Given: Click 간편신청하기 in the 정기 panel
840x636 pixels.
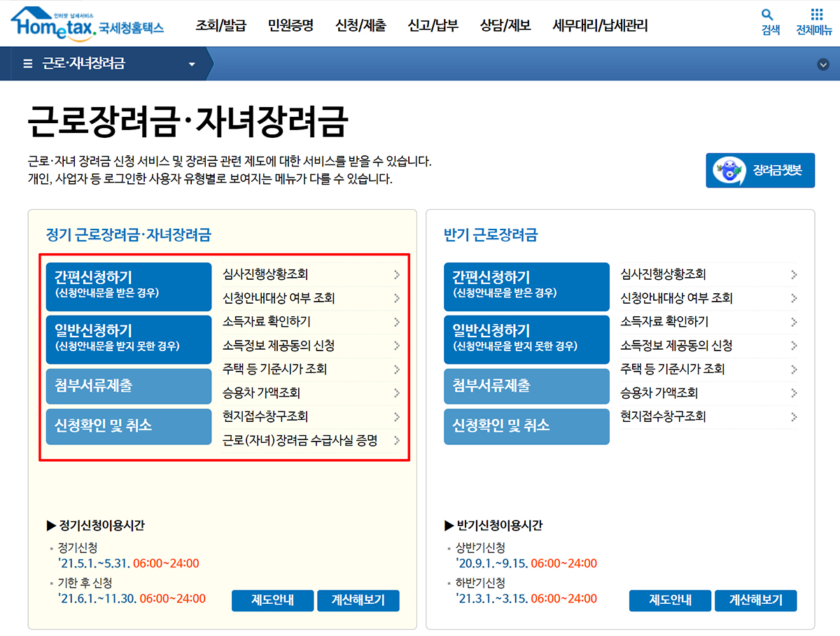Looking at the screenshot, I should 129,286.
